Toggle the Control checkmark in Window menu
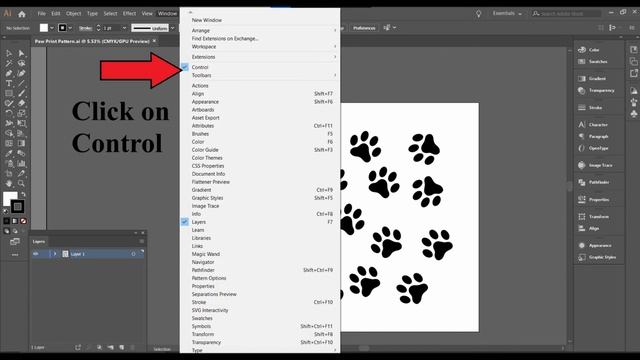This screenshot has width=640, height=360. pos(185,67)
